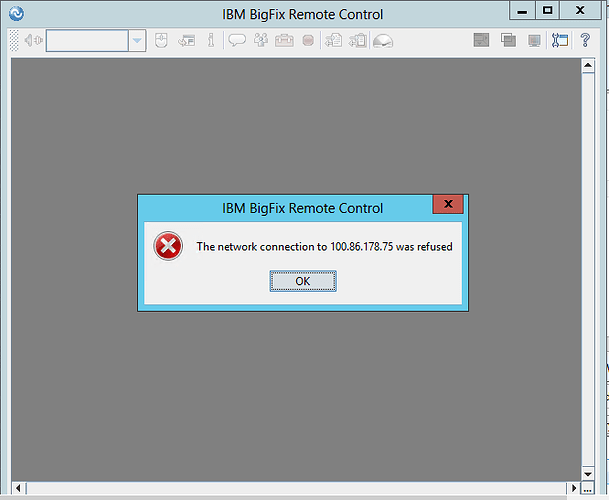Open the toolbox briefcase icon

[284, 40]
